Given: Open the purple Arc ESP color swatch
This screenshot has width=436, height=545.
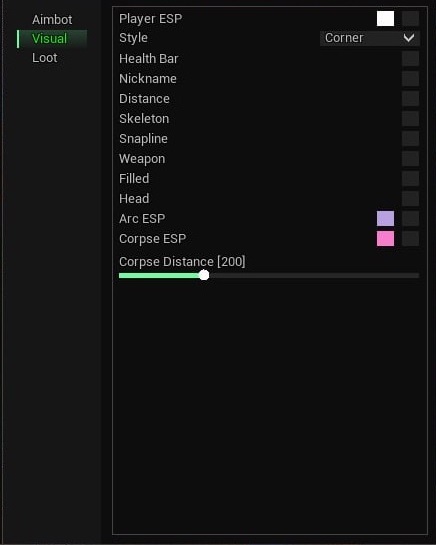Looking at the screenshot, I should point(385,219).
